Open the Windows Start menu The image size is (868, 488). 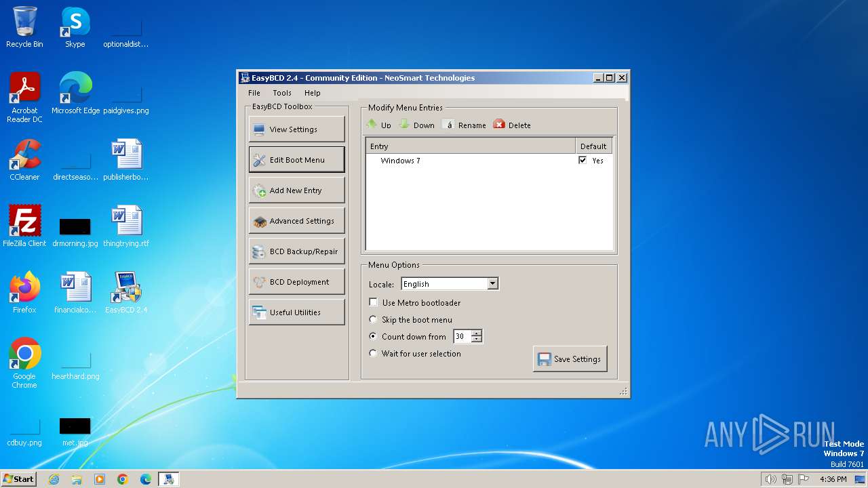click(18, 479)
